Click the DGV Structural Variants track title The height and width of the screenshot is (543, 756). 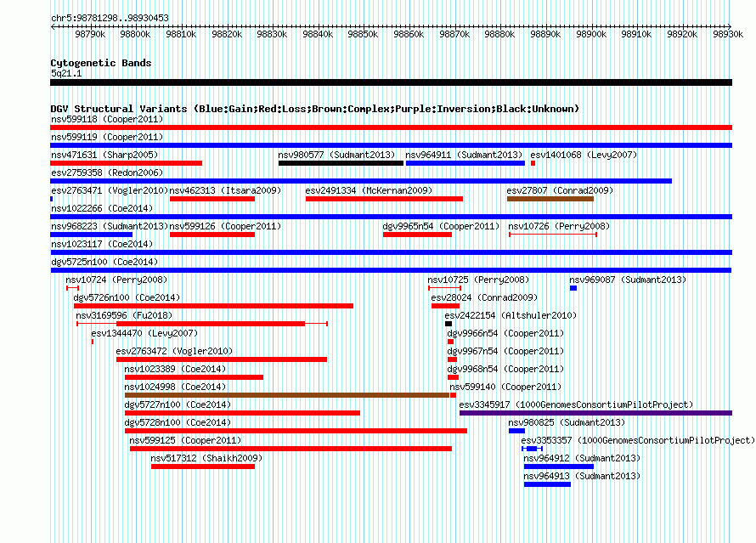(314, 109)
